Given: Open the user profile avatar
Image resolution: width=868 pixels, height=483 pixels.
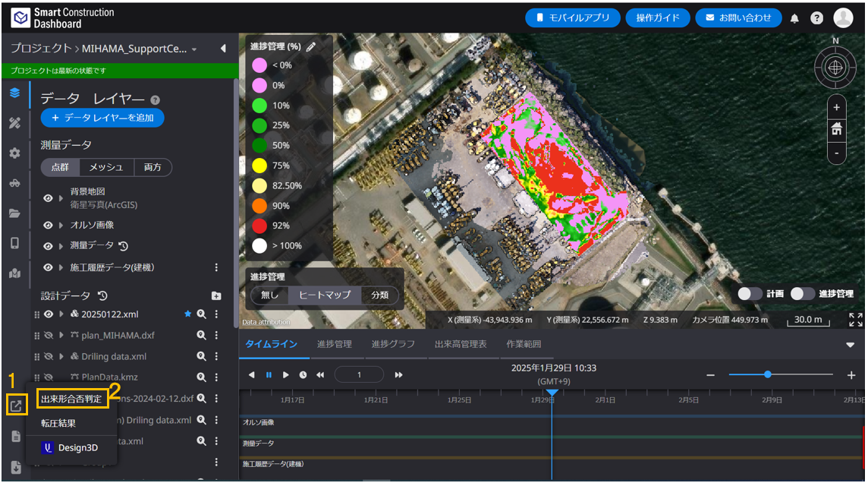Looking at the screenshot, I should [843, 17].
